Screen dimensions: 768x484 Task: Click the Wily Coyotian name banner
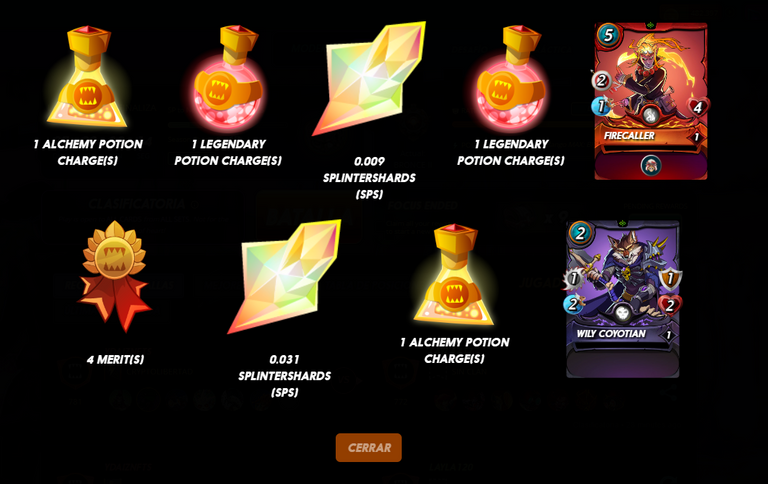click(619, 334)
